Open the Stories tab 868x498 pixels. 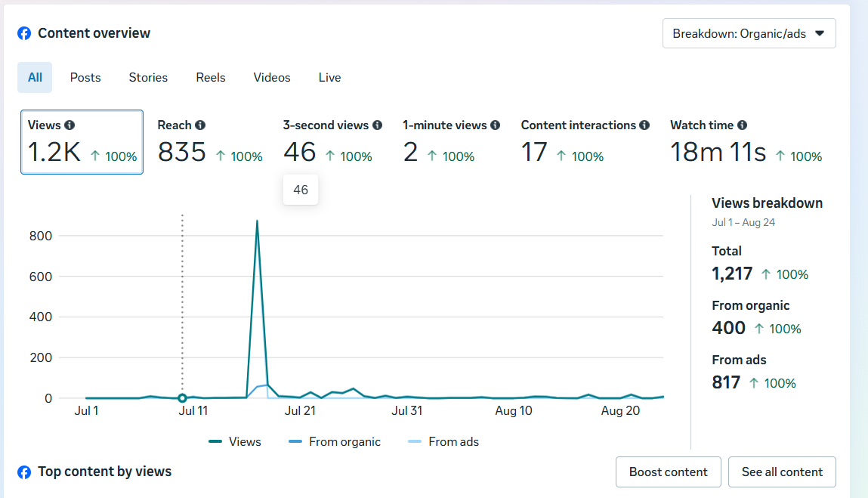[x=148, y=77]
